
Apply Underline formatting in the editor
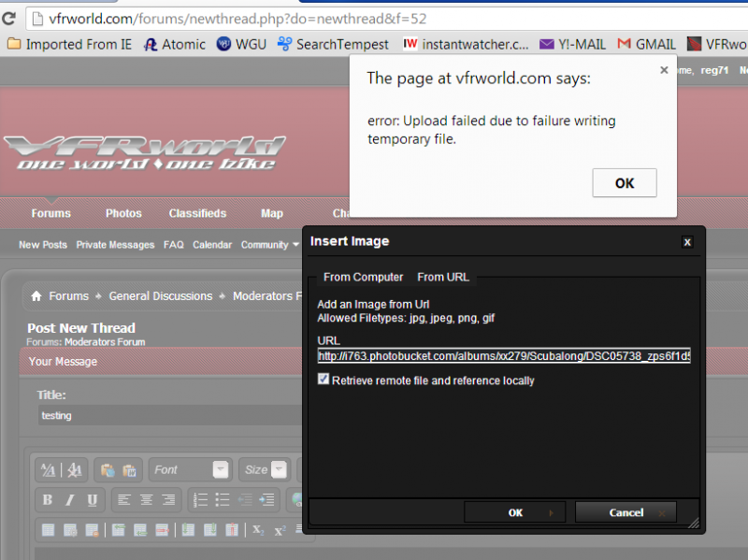point(92,500)
